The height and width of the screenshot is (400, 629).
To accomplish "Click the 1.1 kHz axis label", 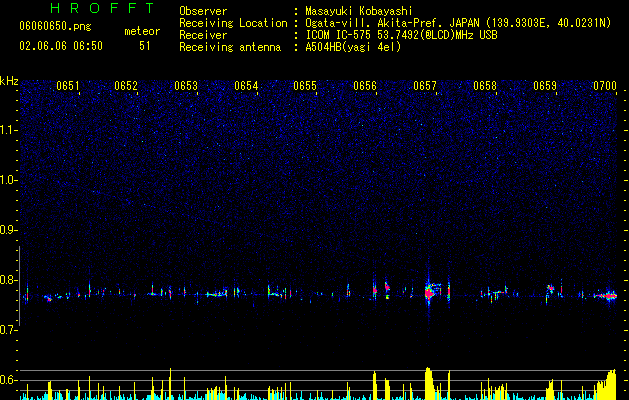I will tap(9, 130).
